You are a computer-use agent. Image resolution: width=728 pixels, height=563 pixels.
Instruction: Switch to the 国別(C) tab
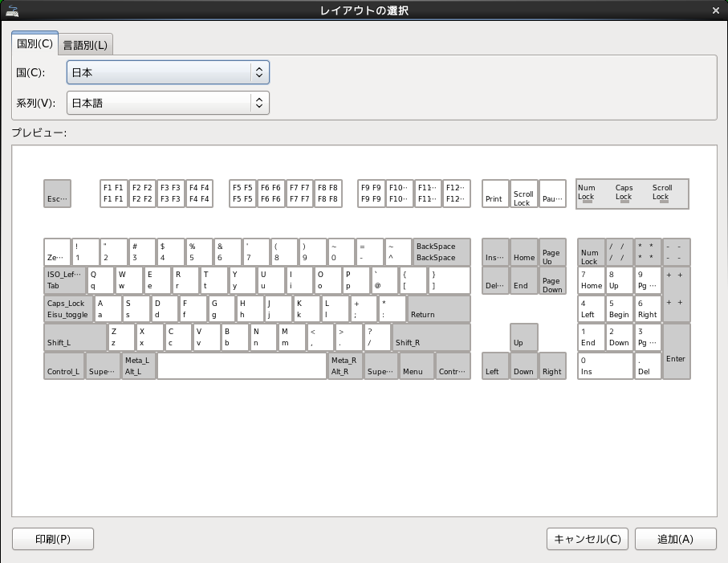click(35, 43)
